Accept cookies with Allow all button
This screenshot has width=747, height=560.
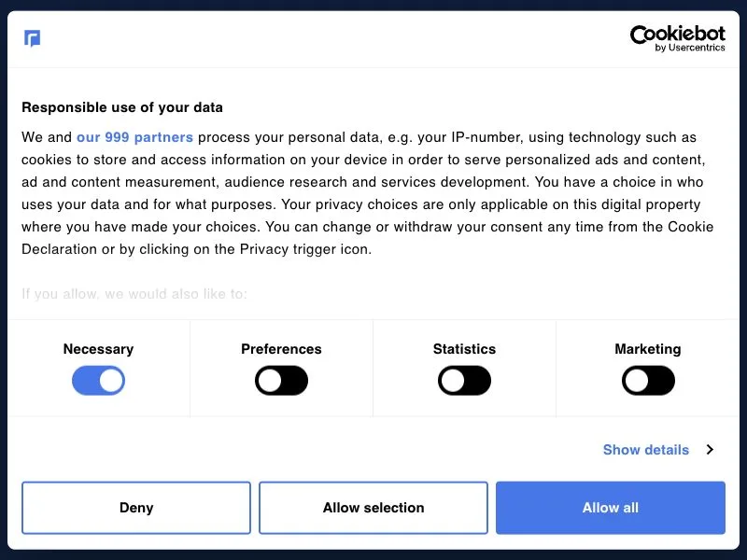pyautogui.click(x=611, y=508)
